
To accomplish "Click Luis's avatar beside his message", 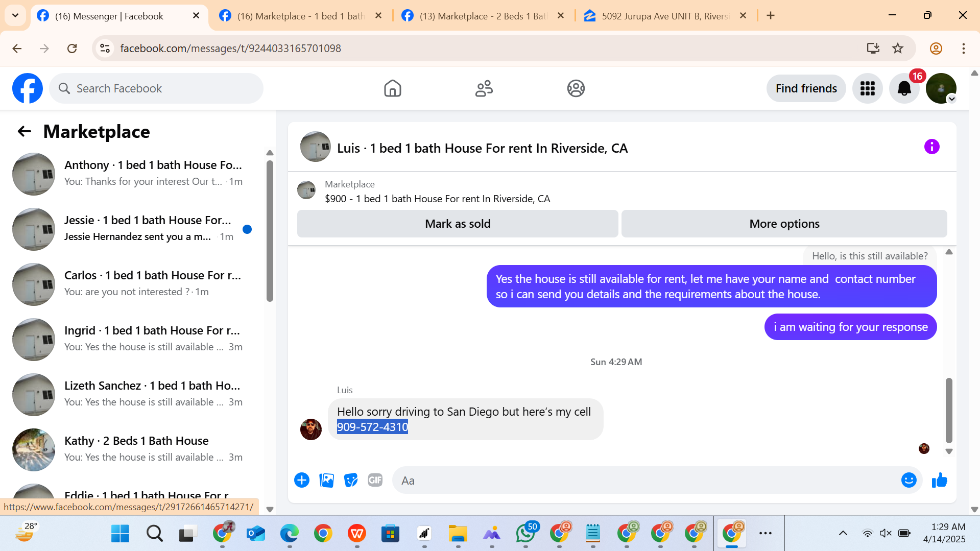I will coord(310,429).
